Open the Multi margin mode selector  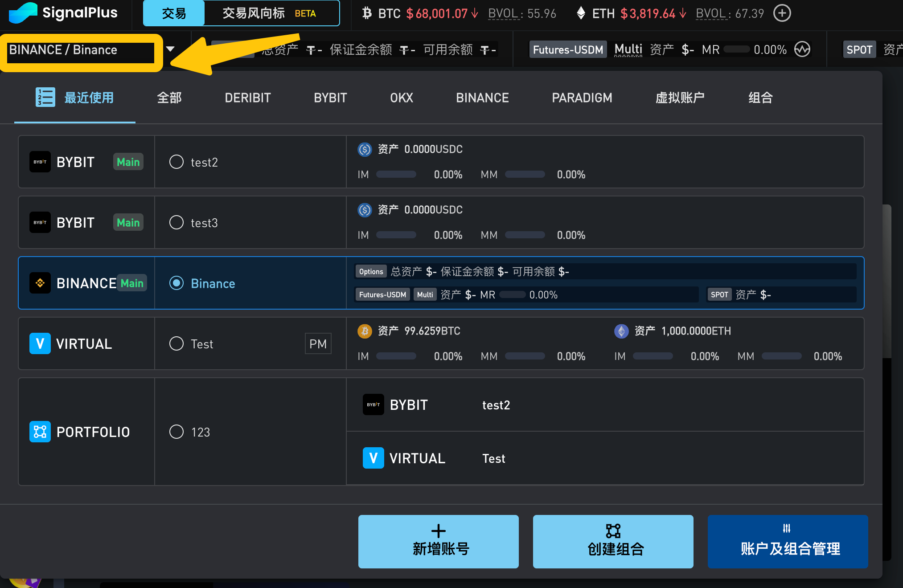coord(628,49)
